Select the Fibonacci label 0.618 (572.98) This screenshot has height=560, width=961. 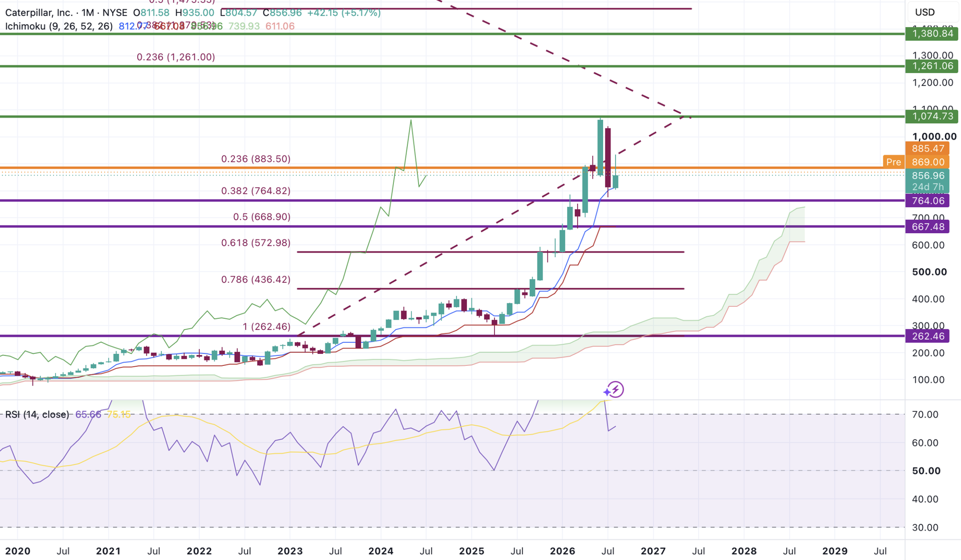[x=256, y=243]
